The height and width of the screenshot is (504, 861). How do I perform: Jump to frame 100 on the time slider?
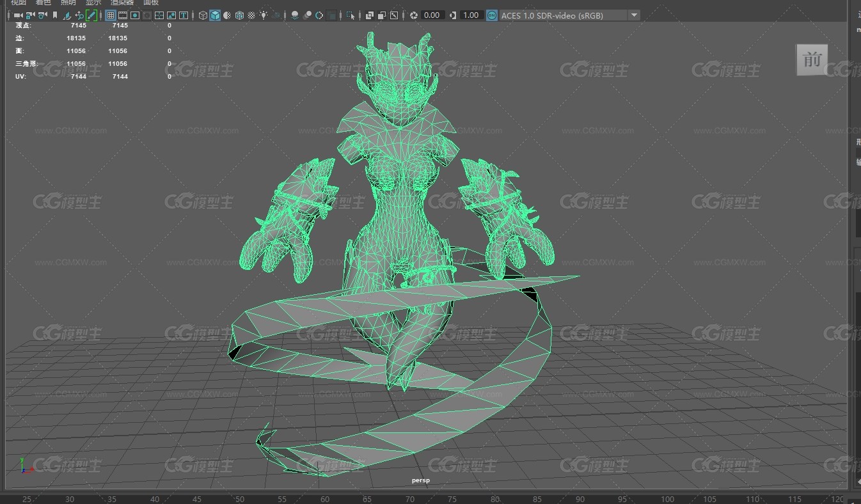tap(667, 500)
